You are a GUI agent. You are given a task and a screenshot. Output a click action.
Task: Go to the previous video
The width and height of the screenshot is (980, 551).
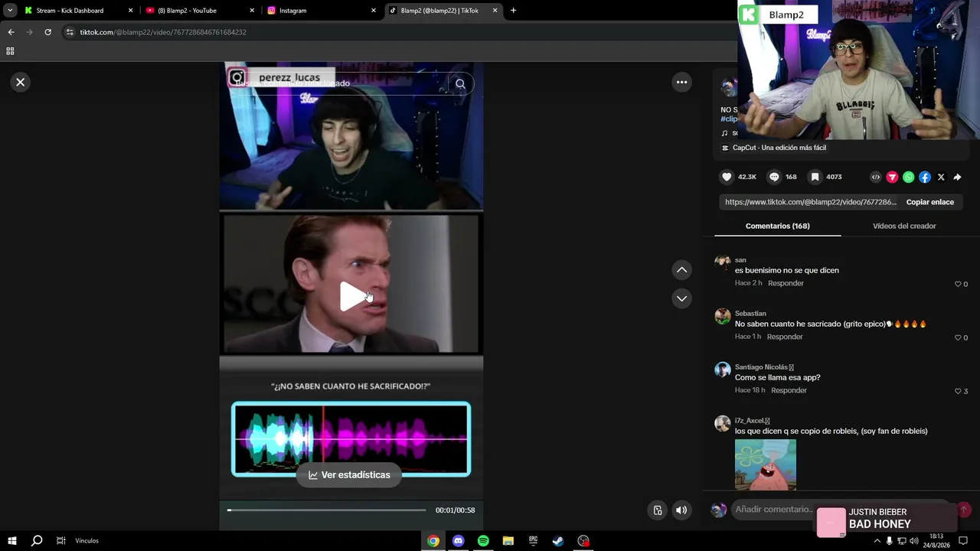click(681, 270)
